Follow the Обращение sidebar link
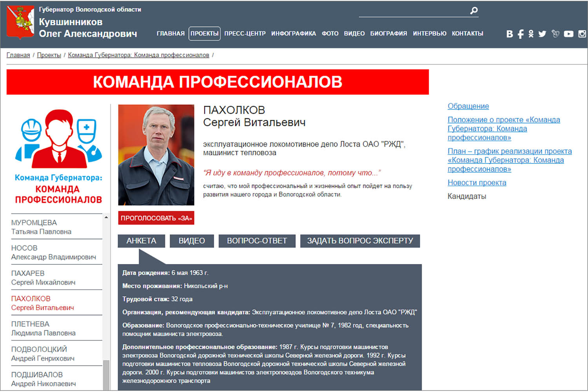 [468, 106]
